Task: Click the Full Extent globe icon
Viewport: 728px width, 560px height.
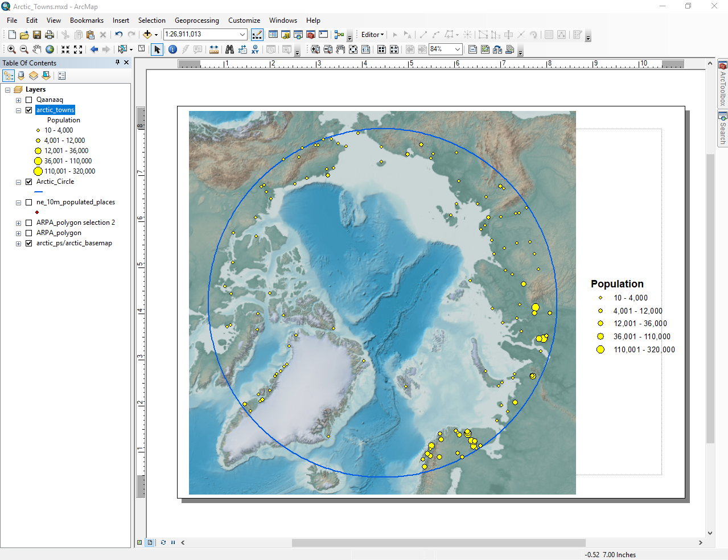Action: pyautogui.click(x=50, y=50)
